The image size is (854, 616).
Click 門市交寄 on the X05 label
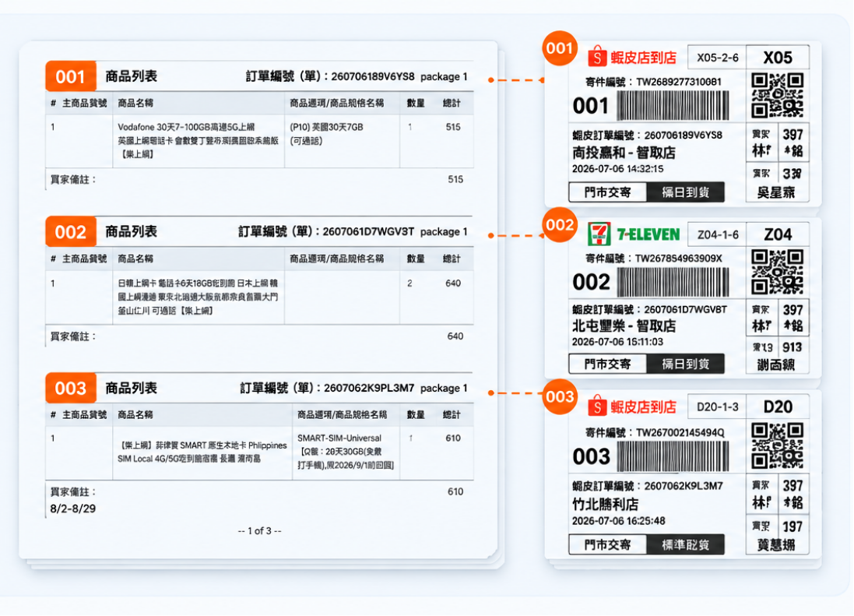click(607, 192)
